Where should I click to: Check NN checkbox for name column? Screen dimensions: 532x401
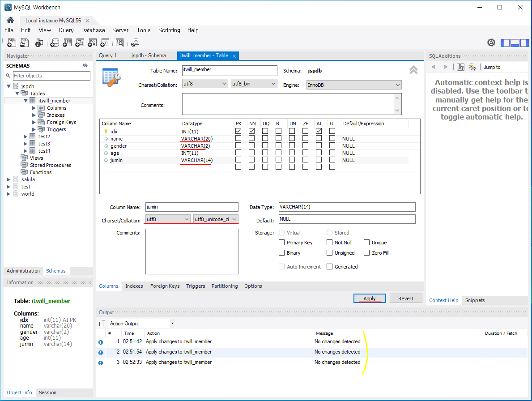[x=252, y=138]
